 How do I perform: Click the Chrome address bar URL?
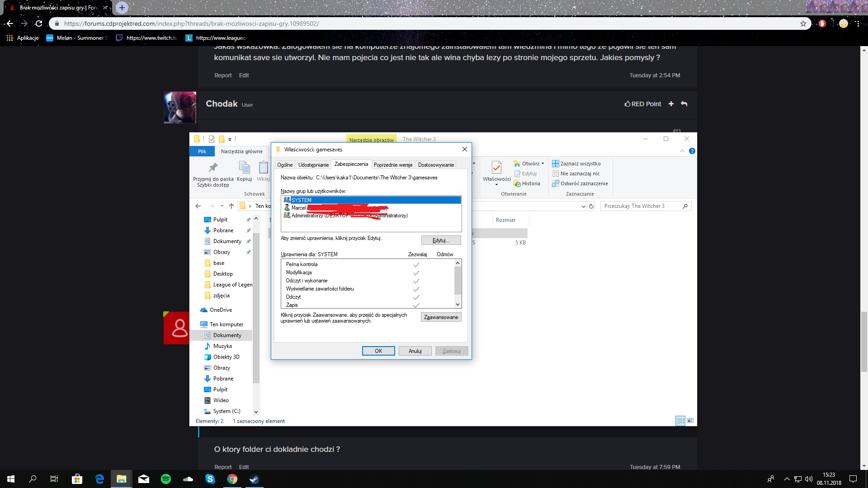tap(191, 23)
